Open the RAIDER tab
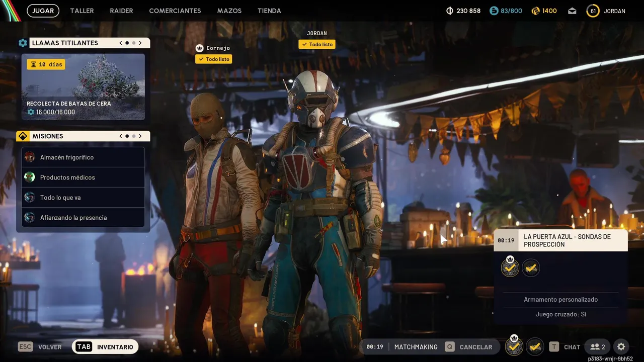Image resolution: width=644 pixels, height=362 pixels. pos(121,11)
